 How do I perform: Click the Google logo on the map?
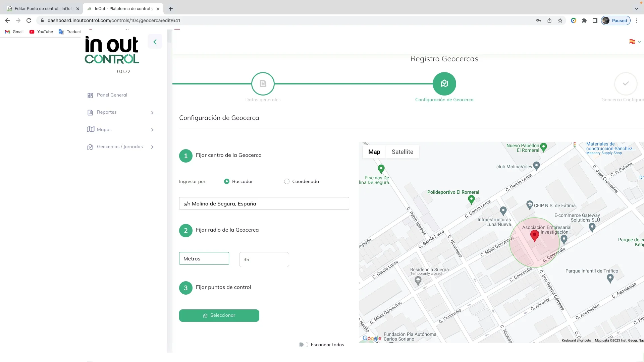[x=372, y=339]
